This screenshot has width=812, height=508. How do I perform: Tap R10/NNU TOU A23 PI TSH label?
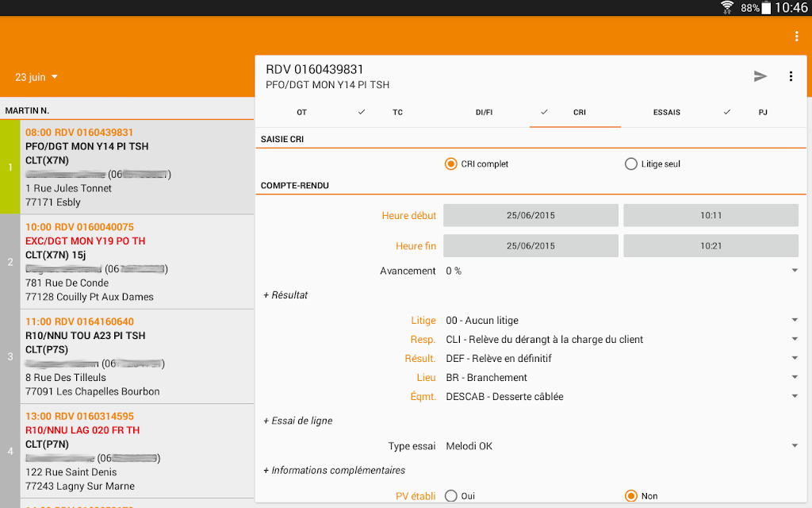point(86,336)
